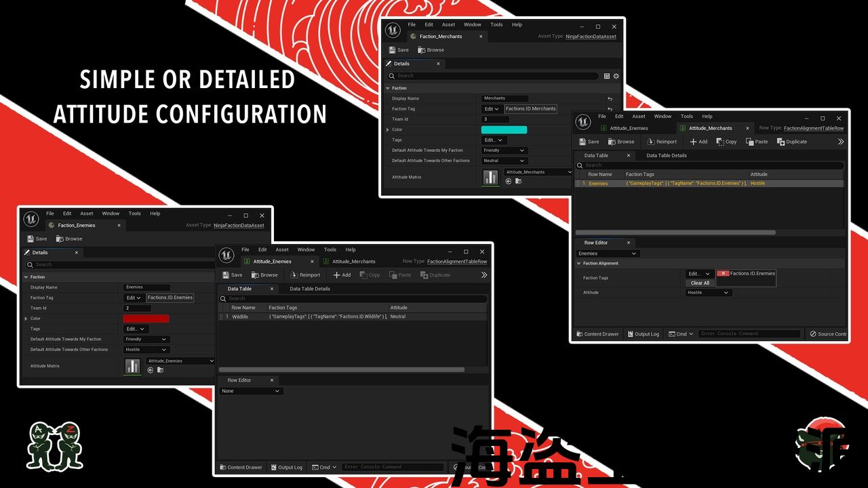Reset Merchants Display Name to default arrow
Screen dimensions: 868x488
coord(610,98)
